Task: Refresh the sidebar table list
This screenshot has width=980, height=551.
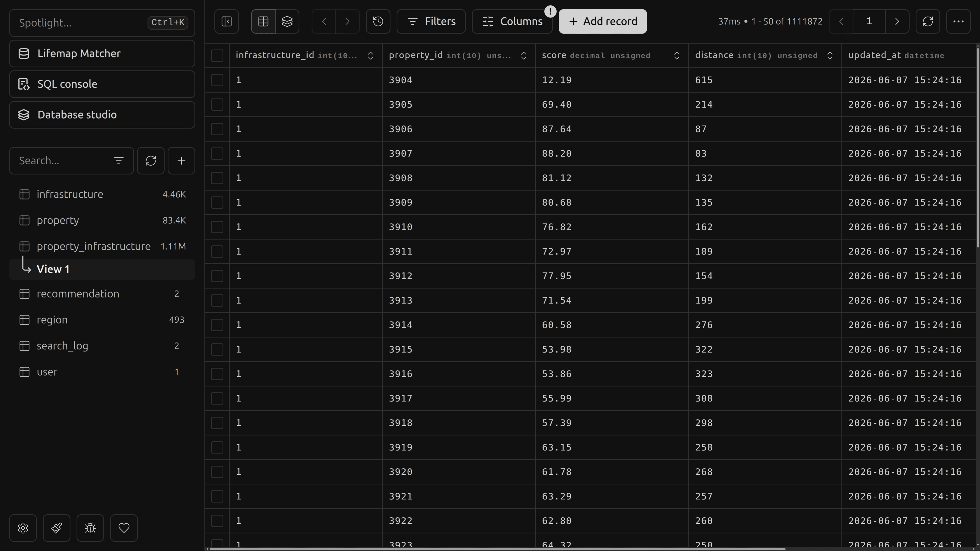Action: [x=151, y=161]
